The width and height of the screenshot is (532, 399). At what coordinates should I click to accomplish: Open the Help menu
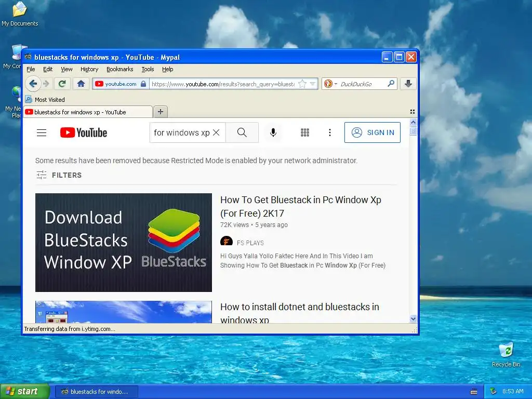point(168,69)
